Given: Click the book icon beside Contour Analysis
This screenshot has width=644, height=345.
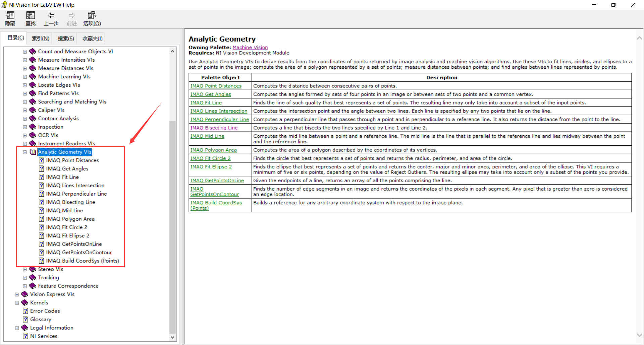Looking at the screenshot, I should pyautogui.click(x=33, y=118).
